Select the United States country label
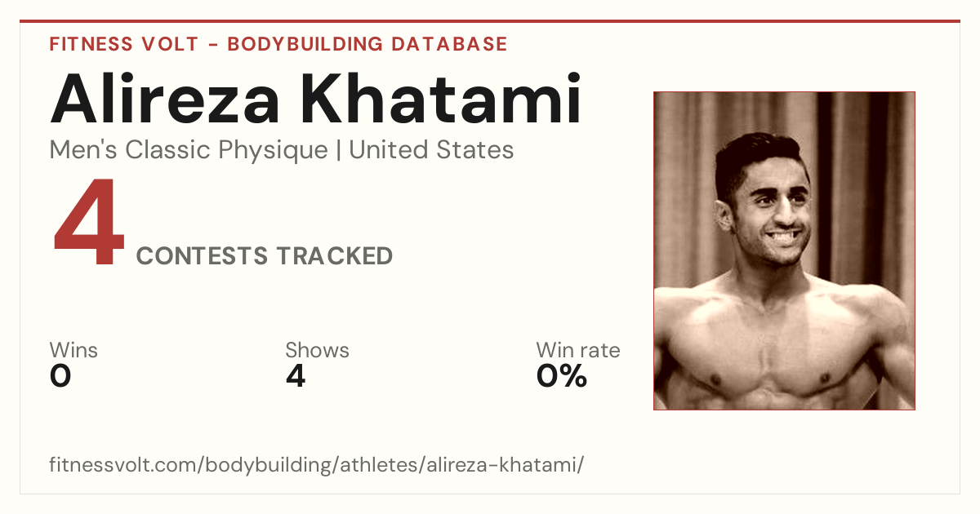980x514 pixels. [431, 150]
